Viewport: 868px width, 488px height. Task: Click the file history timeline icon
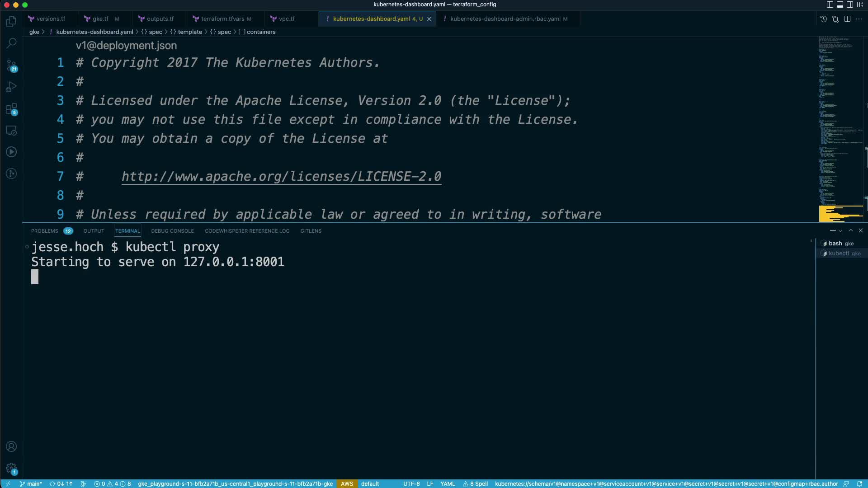[x=823, y=19]
